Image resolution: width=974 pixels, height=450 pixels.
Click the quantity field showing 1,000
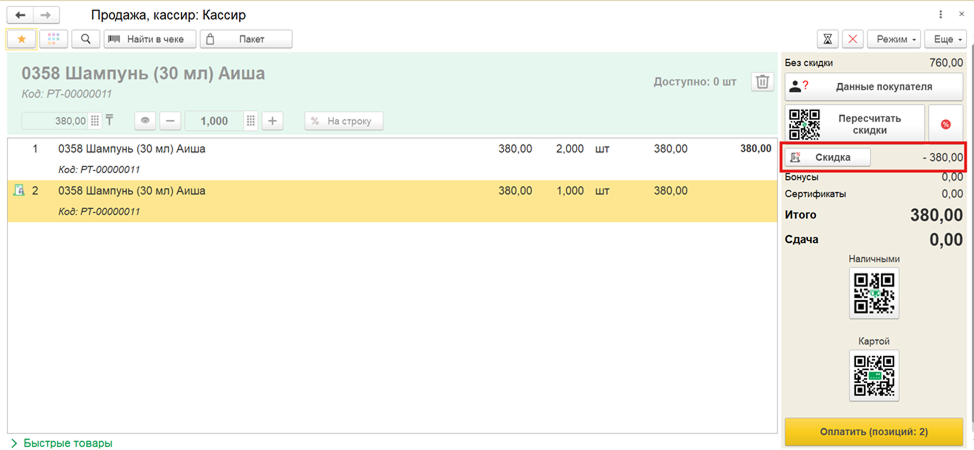pyautogui.click(x=214, y=121)
